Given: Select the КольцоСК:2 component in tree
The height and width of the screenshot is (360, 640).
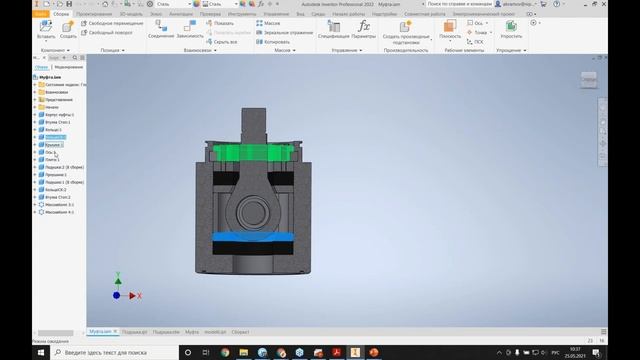Looking at the screenshot, I should [x=56, y=190].
